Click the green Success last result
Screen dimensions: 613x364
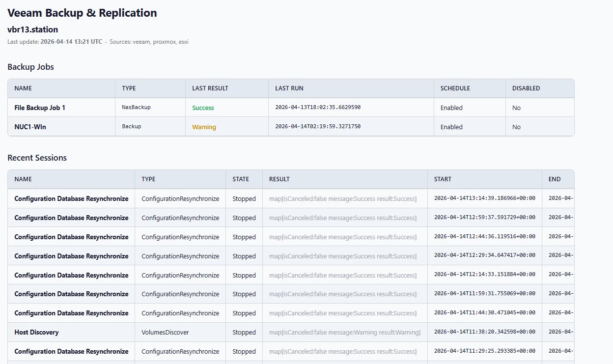[203, 108]
